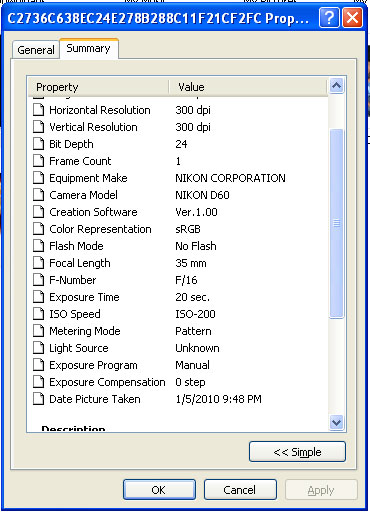Viewport: 370px width, 512px height.
Task: Click the document icon beside Vertical Resolution
Action: click(39, 127)
